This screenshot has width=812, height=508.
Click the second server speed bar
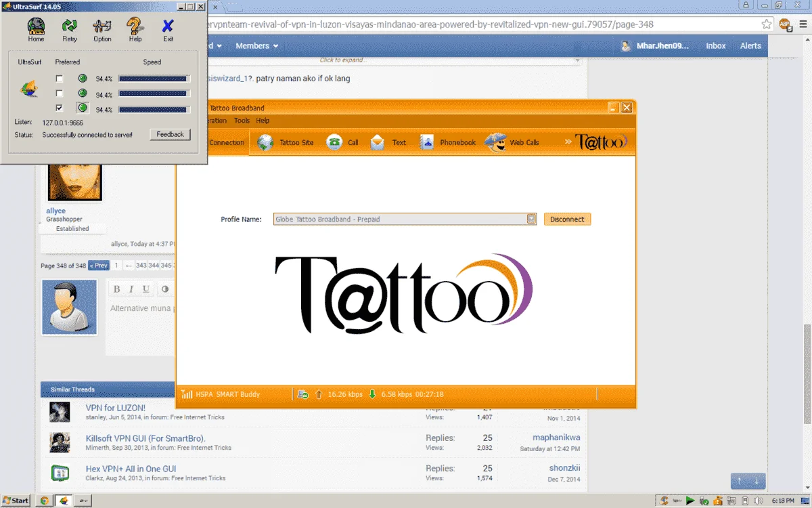[x=154, y=93]
